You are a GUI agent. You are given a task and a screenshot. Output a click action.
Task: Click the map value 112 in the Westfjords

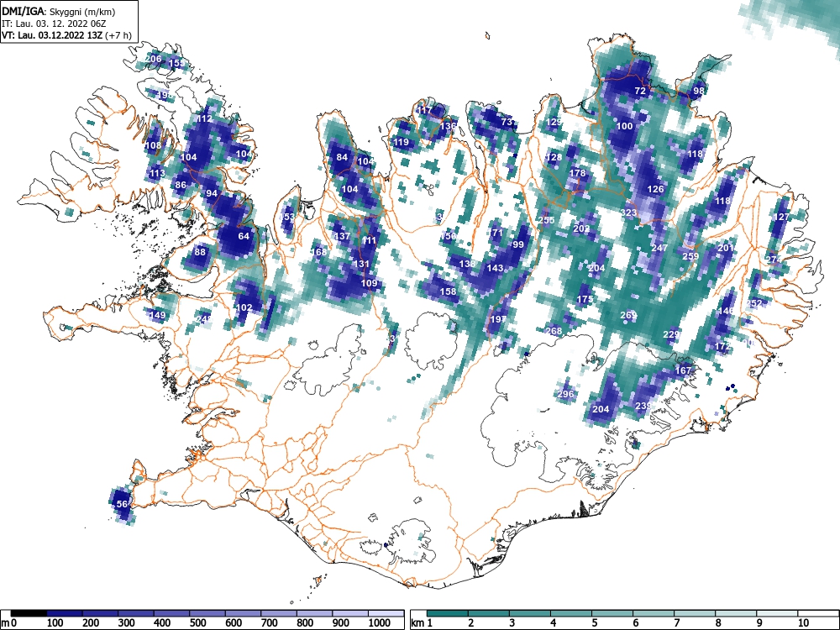[204, 119]
